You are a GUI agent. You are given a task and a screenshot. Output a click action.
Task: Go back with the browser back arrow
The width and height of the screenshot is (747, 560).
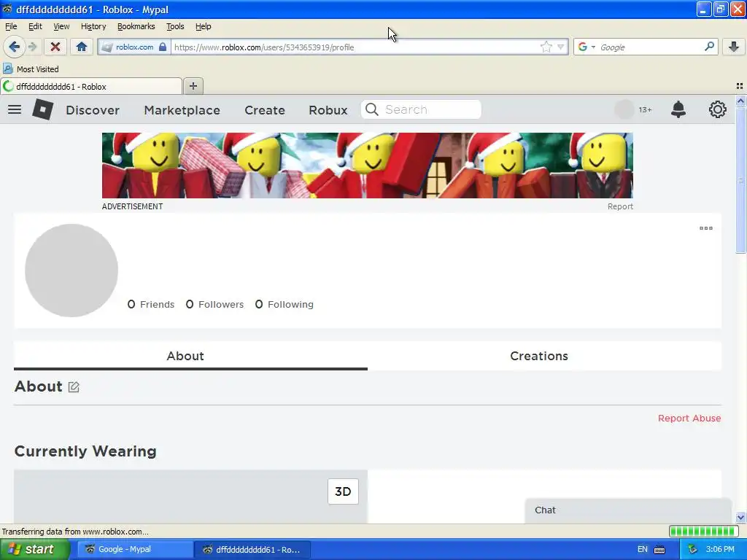pyautogui.click(x=14, y=47)
